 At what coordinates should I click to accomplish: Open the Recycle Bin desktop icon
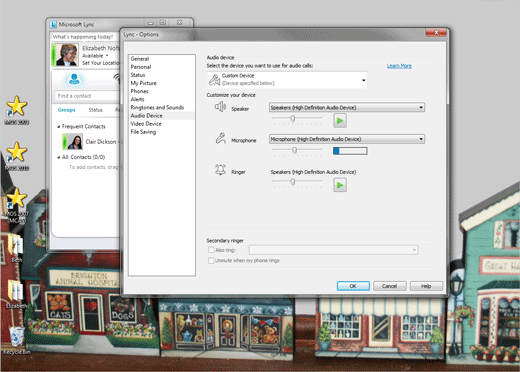pos(16,336)
